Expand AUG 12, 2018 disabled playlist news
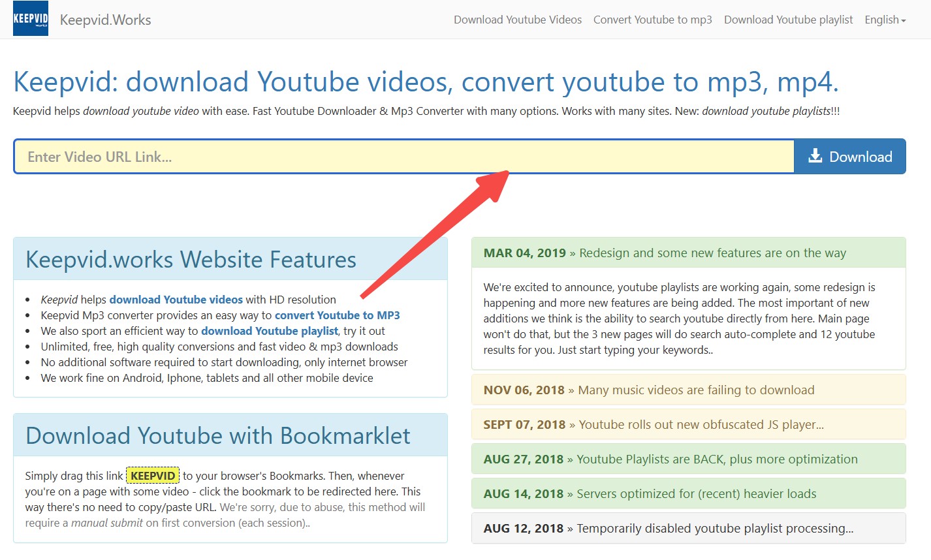The height and width of the screenshot is (560, 931). [688, 528]
